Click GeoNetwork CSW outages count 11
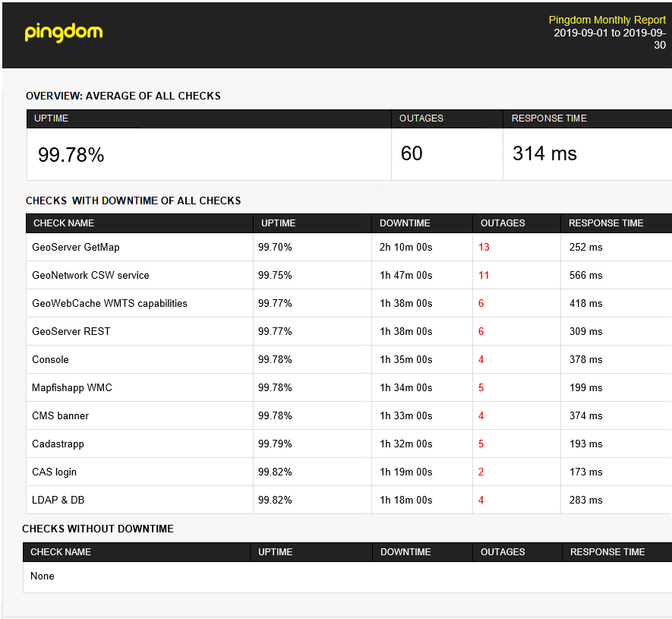This screenshot has height=619, width=672. coord(484,275)
